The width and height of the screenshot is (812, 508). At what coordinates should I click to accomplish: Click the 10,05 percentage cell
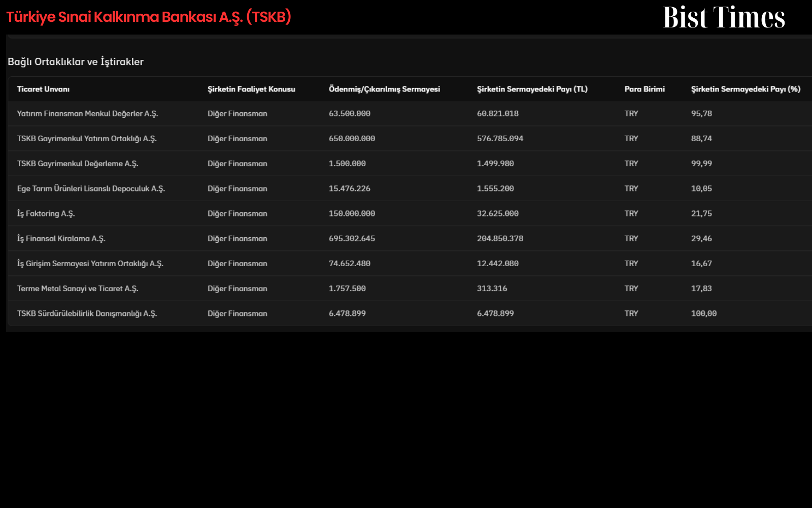click(701, 188)
